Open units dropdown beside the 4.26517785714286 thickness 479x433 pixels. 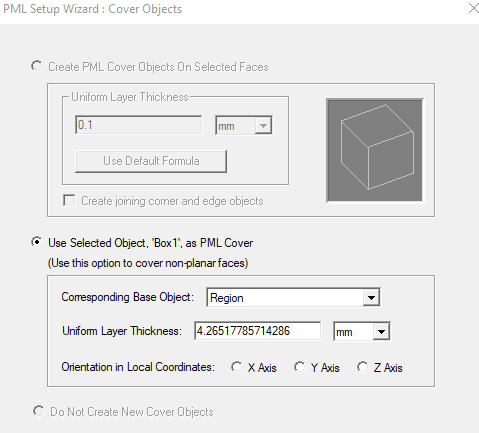coord(382,331)
